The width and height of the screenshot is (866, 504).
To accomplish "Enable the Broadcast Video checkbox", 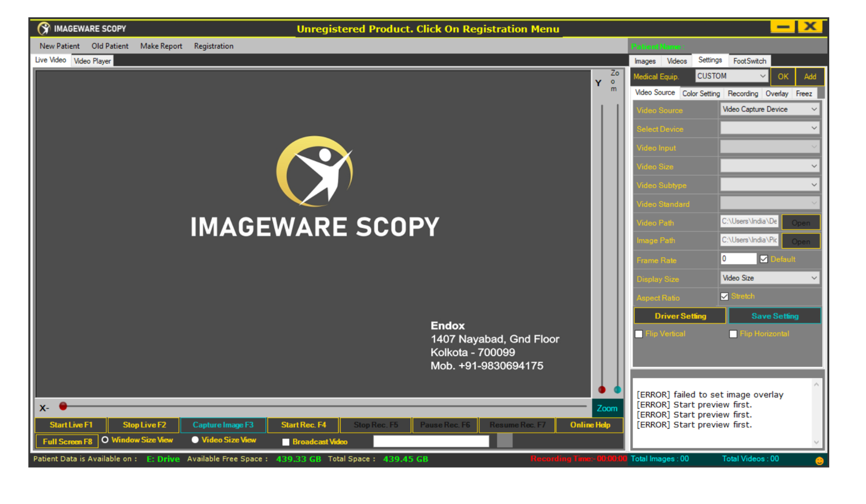I will pos(286,442).
